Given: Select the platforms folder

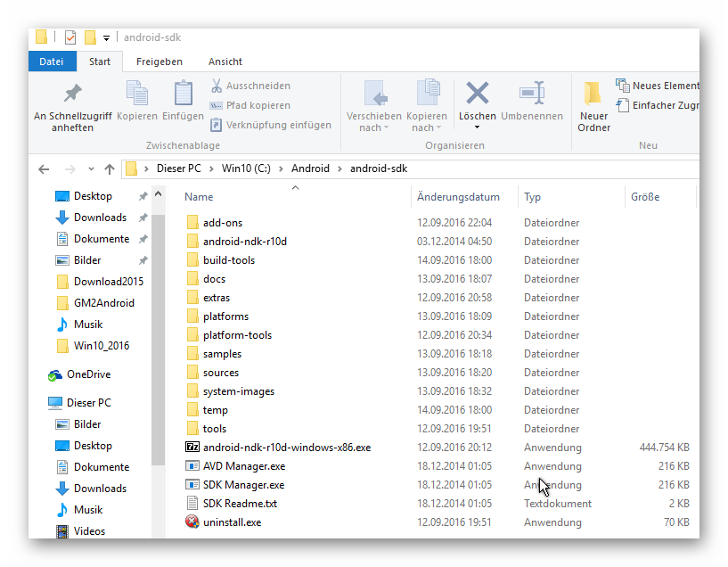Looking at the screenshot, I should click(x=225, y=316).
